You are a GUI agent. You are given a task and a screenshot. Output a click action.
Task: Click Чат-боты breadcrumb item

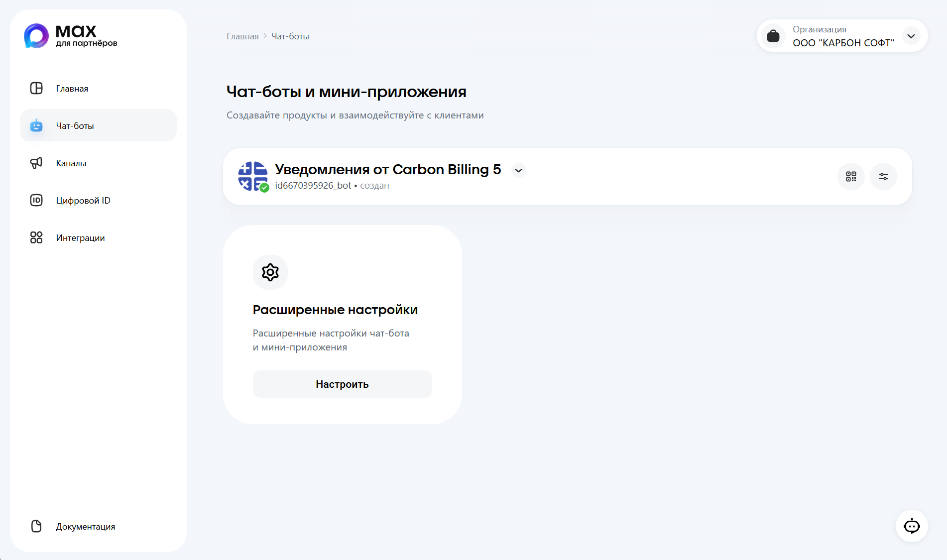tap(290, 36)
